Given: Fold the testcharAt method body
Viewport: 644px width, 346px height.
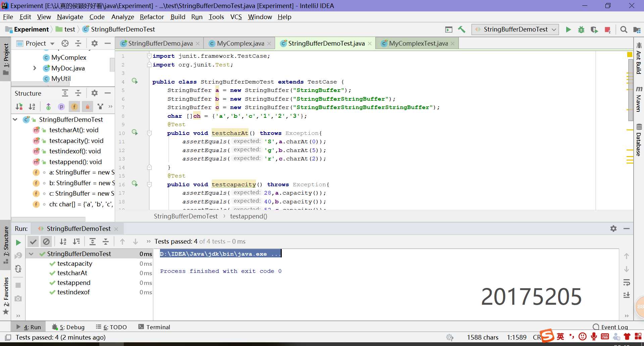Looking at the screenshot, I should 150,133.
